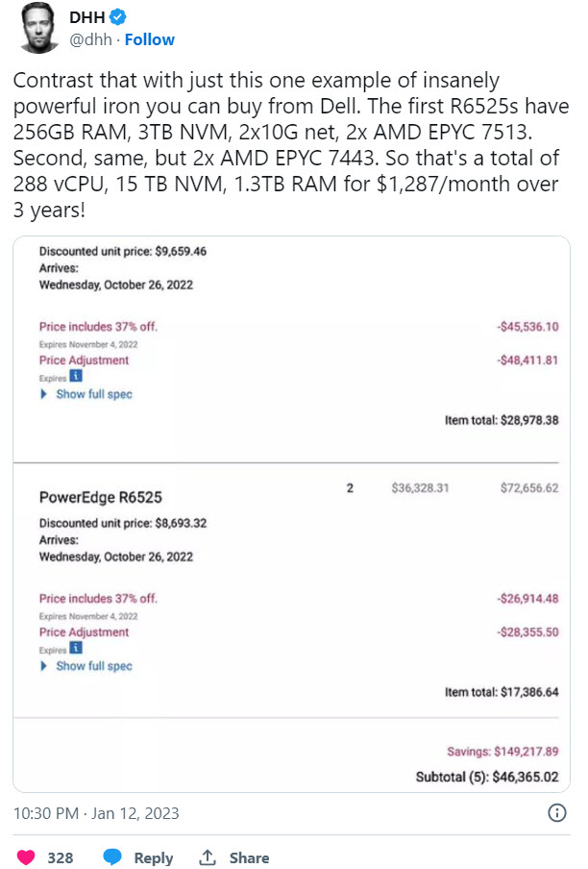
Task: Click the 328 likes count
Action: (61, 857)
